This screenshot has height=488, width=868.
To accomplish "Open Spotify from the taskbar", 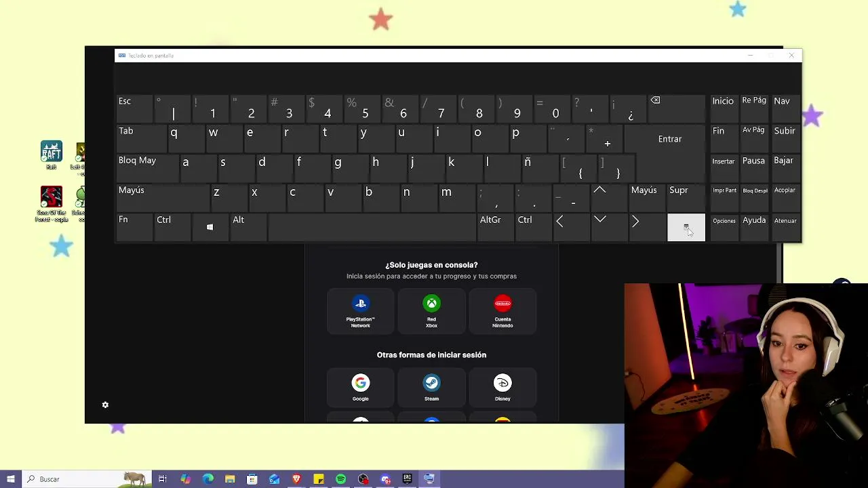I will pos(341,479).
